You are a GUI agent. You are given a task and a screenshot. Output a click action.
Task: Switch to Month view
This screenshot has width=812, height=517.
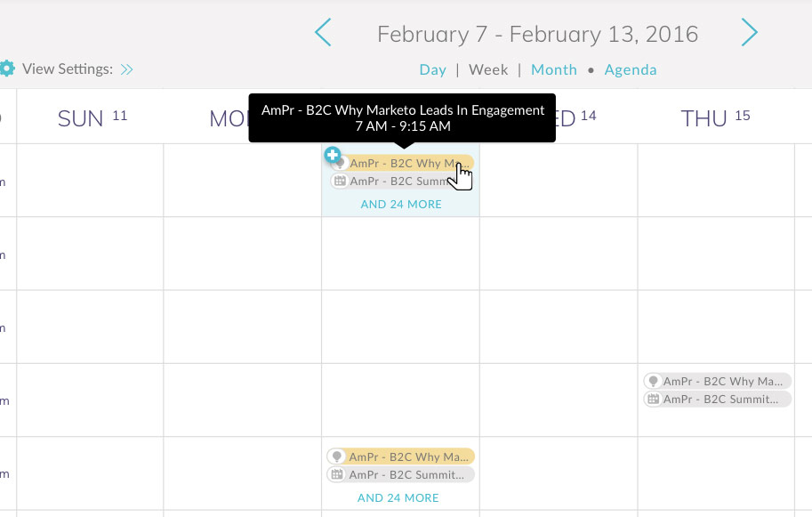pyautogui.click(x=554, y=69)
